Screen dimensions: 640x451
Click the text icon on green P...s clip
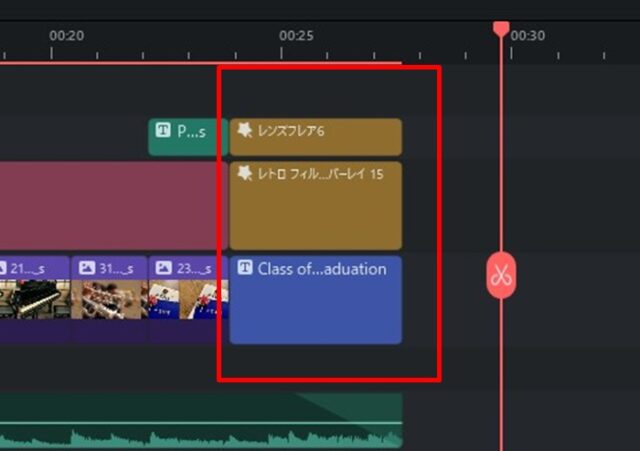tap(163, 130)
